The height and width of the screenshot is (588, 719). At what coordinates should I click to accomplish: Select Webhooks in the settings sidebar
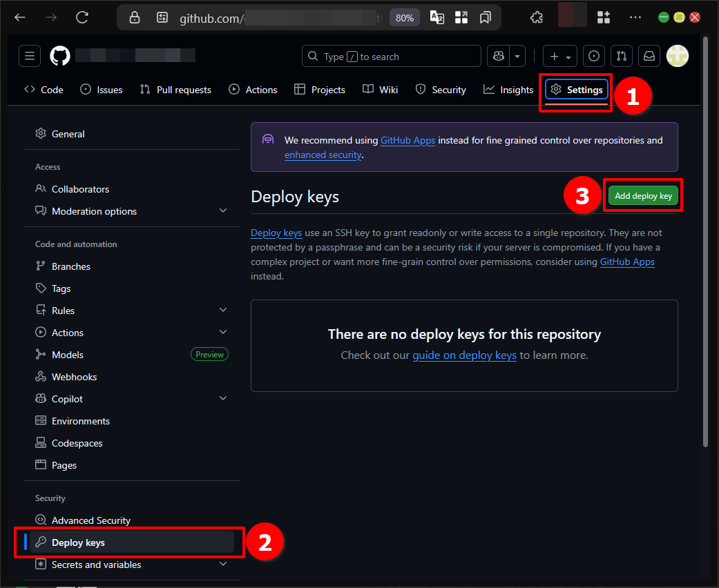tap(74, 377)
